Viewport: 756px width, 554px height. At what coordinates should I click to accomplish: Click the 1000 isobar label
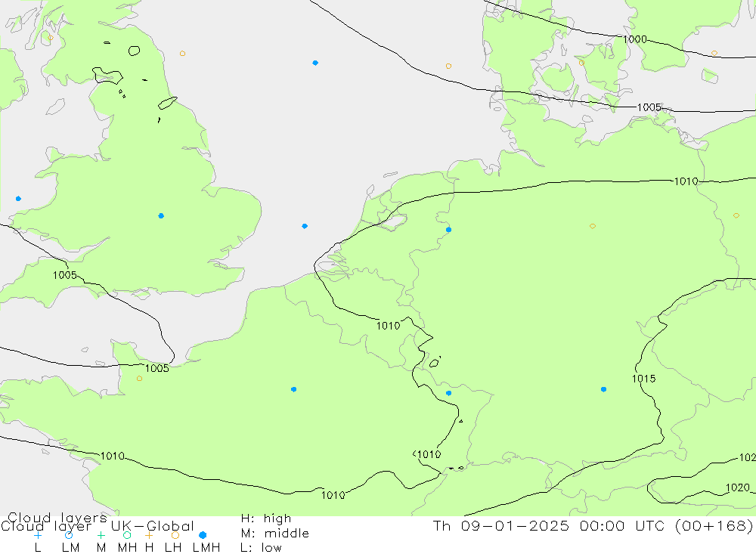635,39
